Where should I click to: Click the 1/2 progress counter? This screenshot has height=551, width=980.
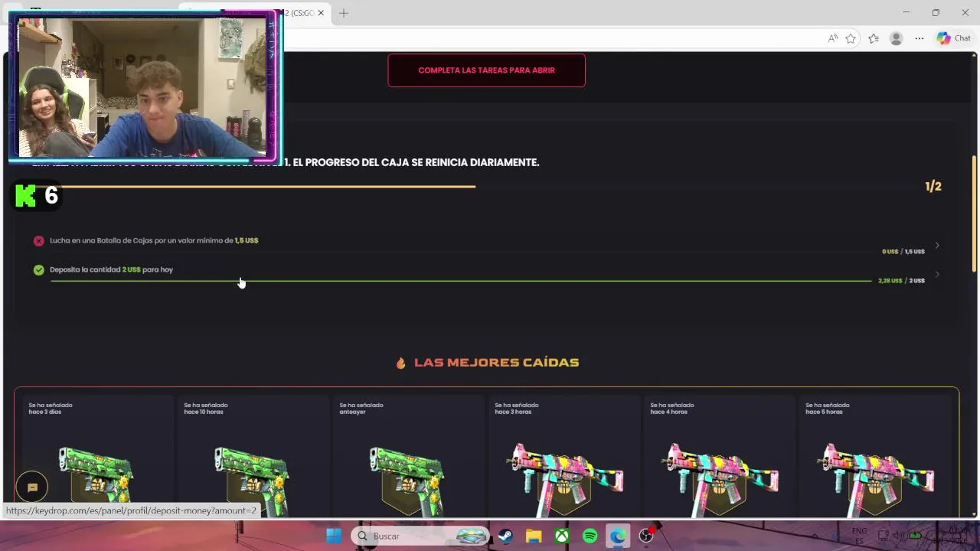pos(933,187)
